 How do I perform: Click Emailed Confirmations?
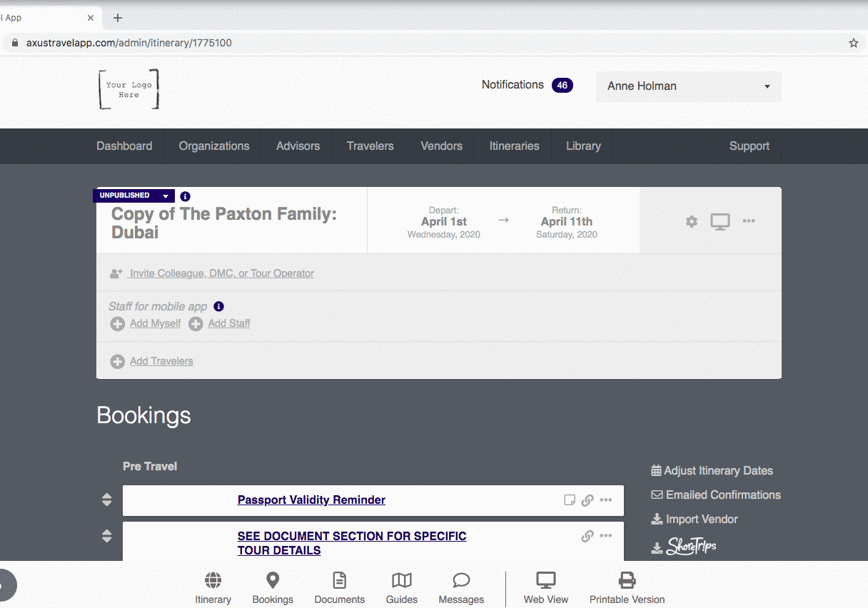(x=716, y=495)
